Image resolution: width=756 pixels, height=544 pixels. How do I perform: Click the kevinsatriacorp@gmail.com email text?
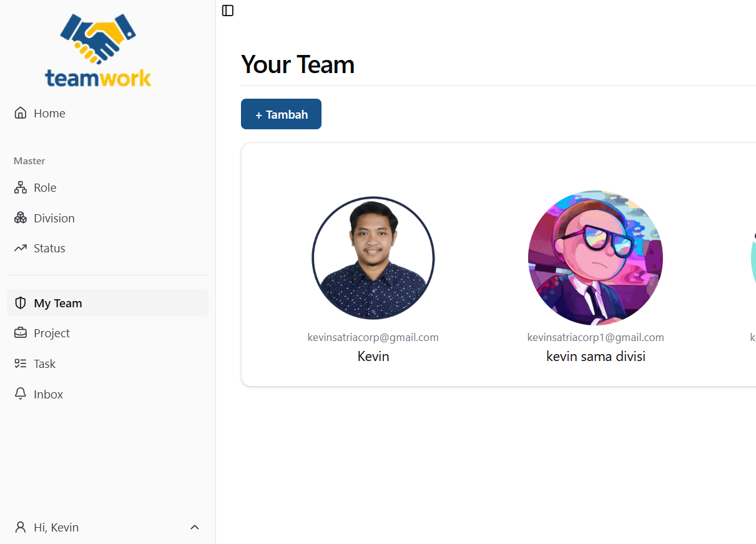coord(373,337)
